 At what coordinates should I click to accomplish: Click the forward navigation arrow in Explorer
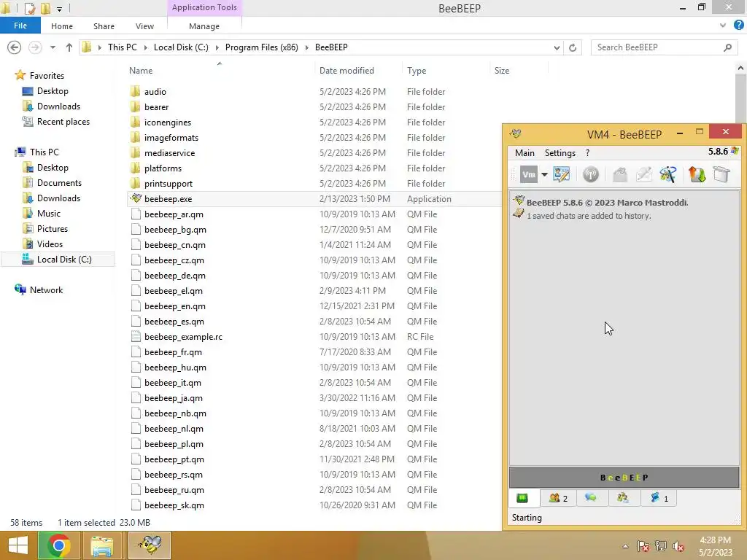pyautogui.click(x=35, y=47)
